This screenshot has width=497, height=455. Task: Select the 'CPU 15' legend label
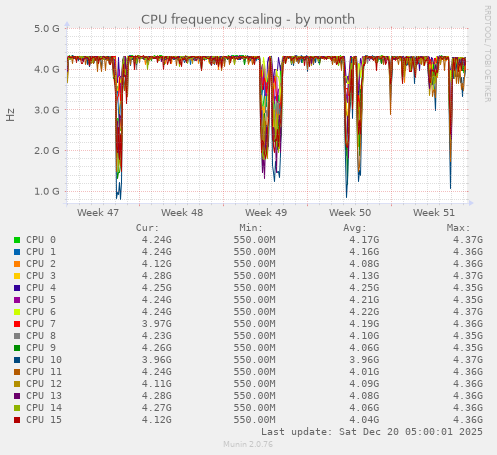44,420
